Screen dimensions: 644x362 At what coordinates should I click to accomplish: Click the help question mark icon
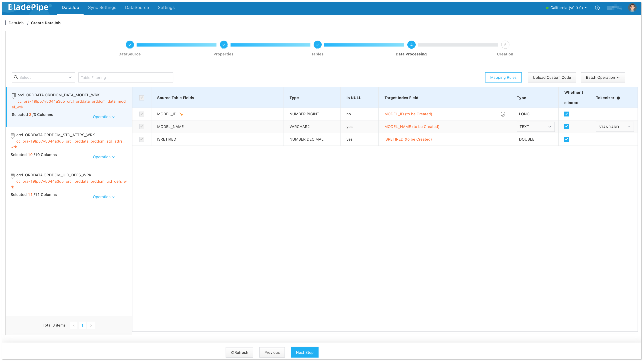pyautogui.click(x=597, y=8)
